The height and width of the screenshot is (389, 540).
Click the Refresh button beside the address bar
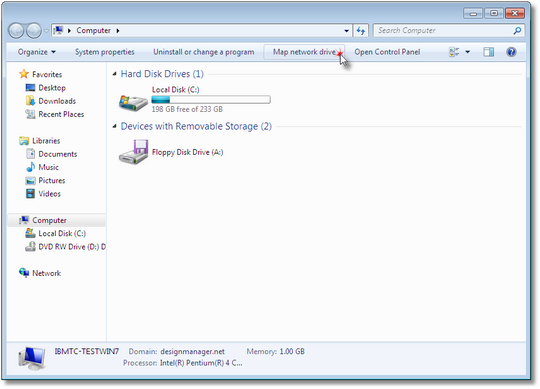(361, 31)
